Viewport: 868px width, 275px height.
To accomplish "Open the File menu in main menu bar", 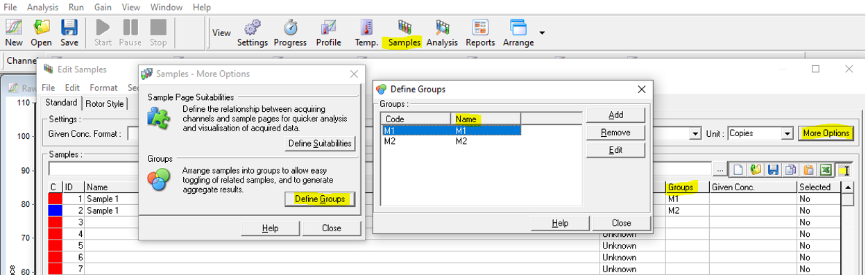I will [10, 7].
